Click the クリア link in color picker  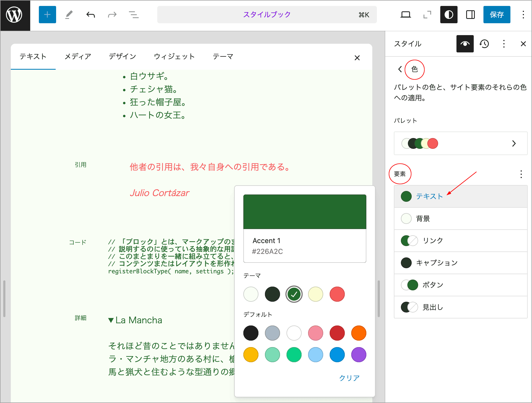pos(349,378)
